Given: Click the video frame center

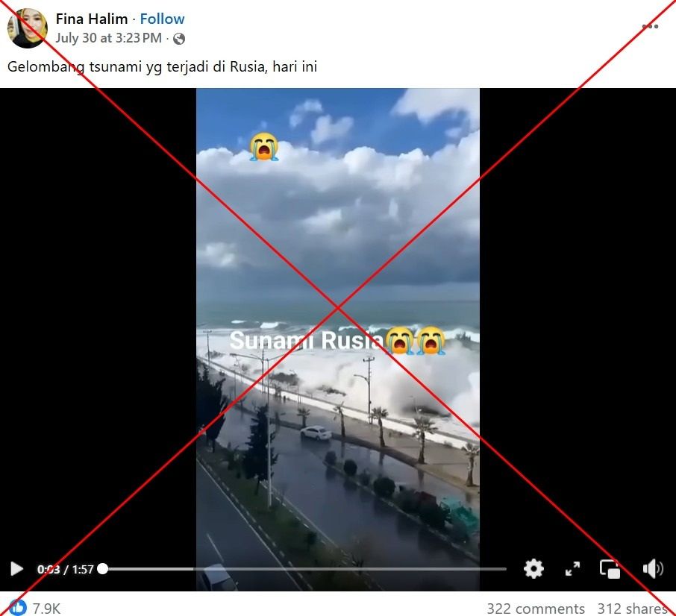Looking at the screenshot, I should point(338,339).
